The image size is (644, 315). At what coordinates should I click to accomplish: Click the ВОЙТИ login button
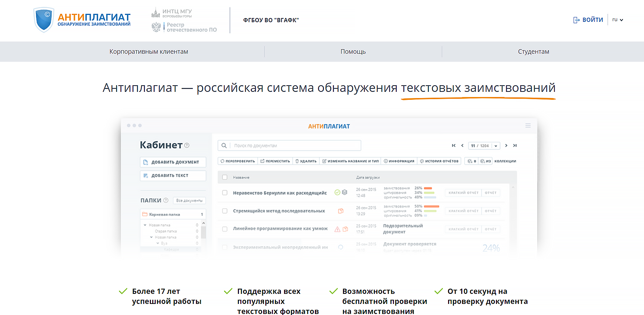pos(588,20)
